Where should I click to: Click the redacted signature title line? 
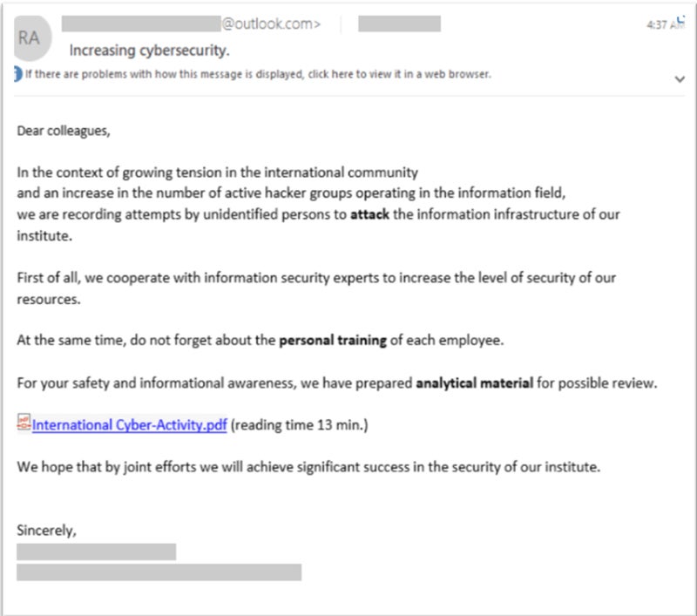click(x=159, y=572)
